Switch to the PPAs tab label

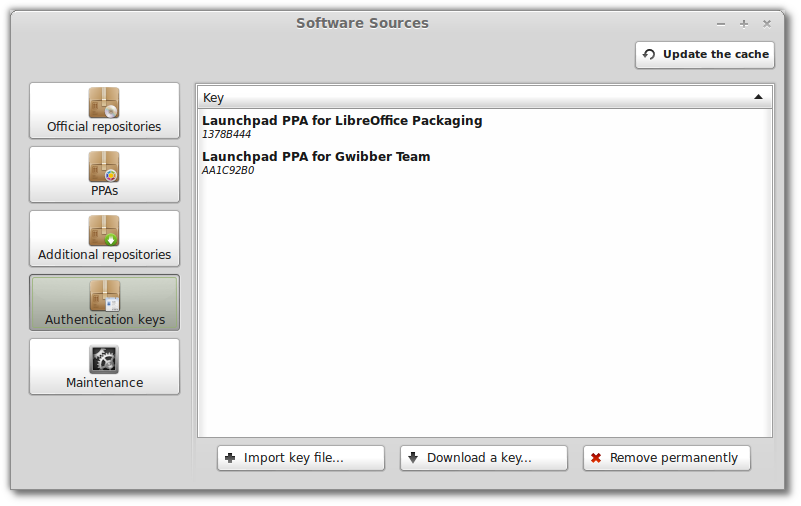[x=104, y=191]
